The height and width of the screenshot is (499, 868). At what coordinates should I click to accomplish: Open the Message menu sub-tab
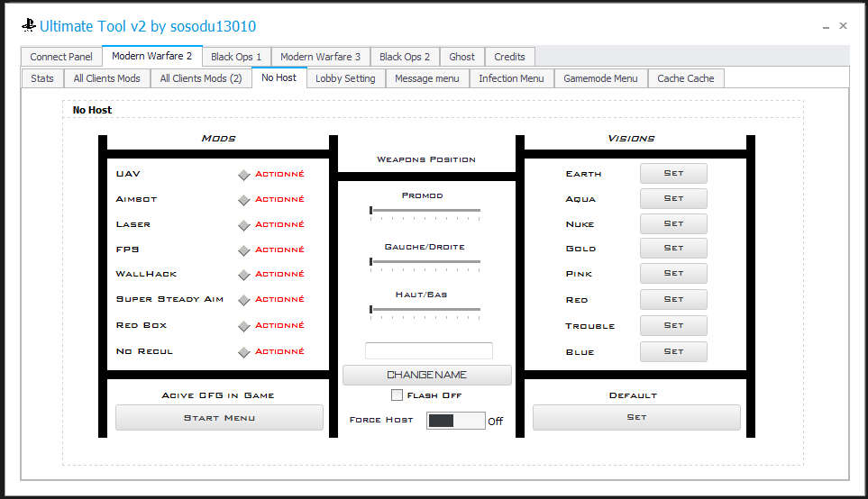click(x=427, y=78)
